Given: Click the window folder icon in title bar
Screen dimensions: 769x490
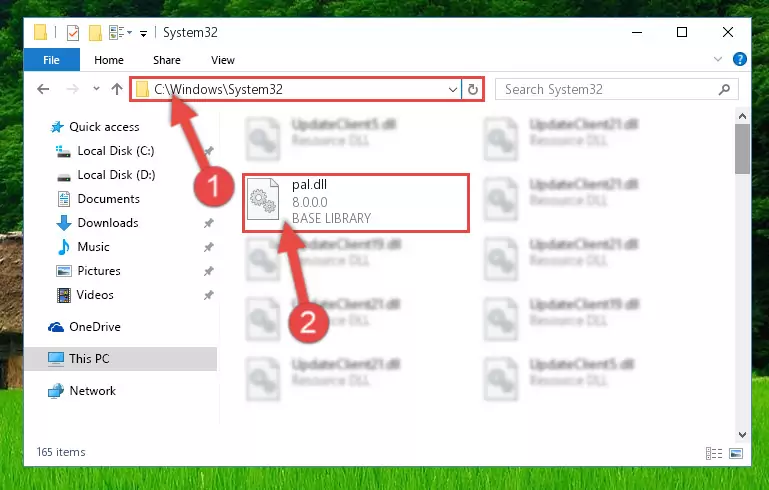Looking at the screenshot, I should pyautogui.click(x=40, y=32).
